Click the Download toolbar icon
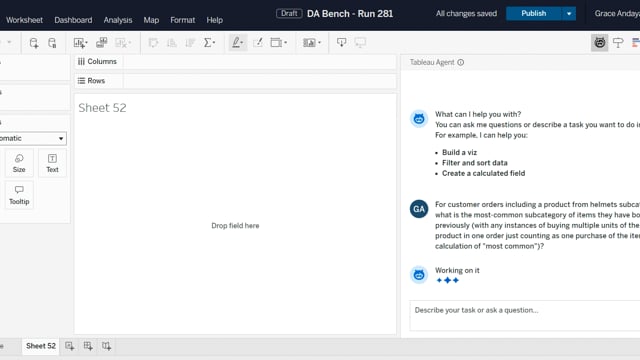 click(341, 42)
